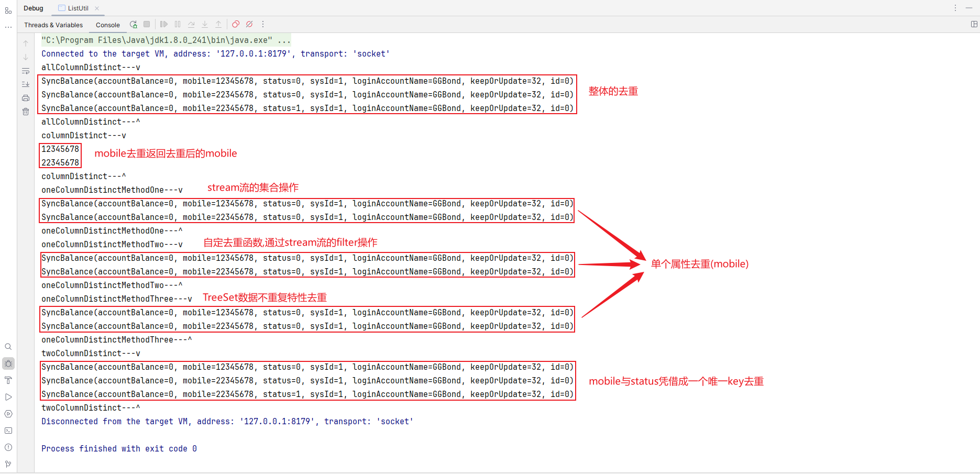Click the Step Into icon
This screenshot has width=980, height=474.
(x=205, y=24)
